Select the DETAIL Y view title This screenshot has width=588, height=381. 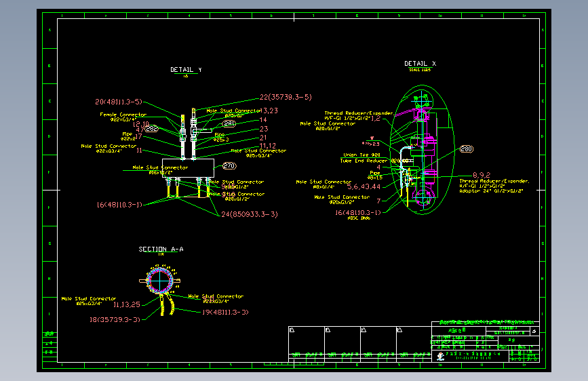(186, 70)
